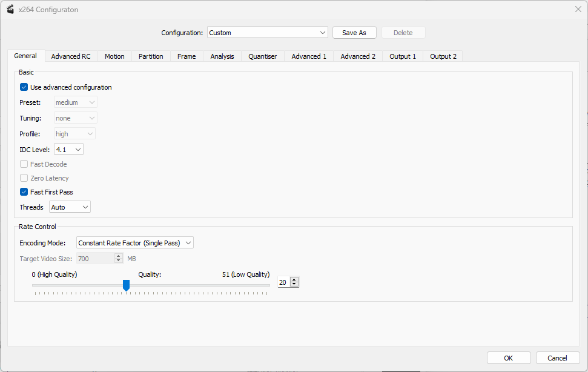
Task: Open the Partition tab
Action: pos(151,56)
